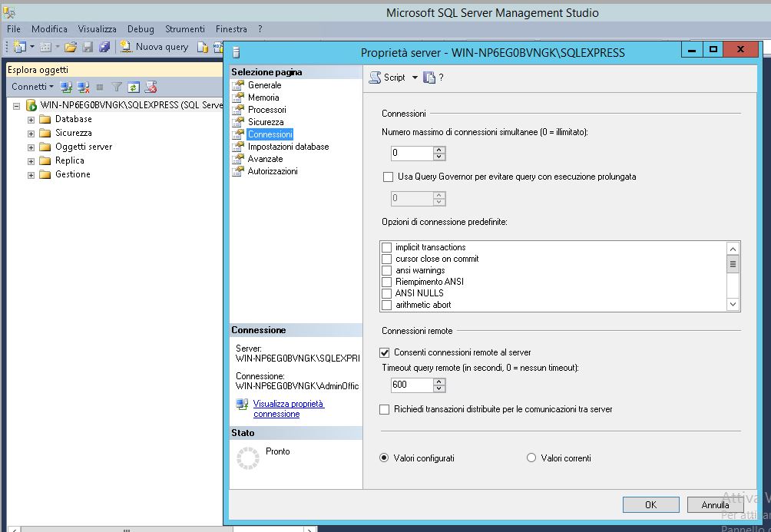Viewport: 771px width, 532px height.
Task: Open the Modifica menu
Action: (49, 29)
